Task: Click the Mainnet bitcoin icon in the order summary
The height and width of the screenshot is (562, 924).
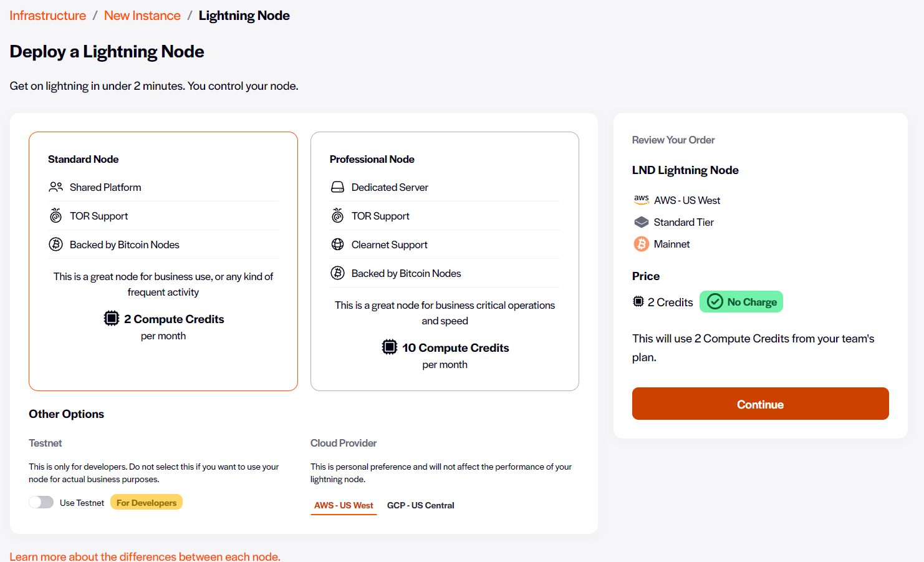Action: pyautogui.click(x=641, y=244)
